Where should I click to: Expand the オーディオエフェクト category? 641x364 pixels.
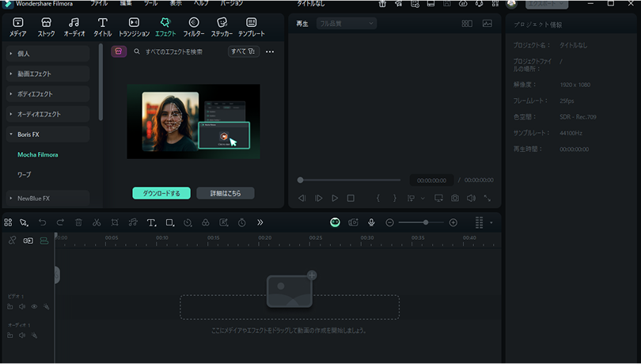pos(47,114)
